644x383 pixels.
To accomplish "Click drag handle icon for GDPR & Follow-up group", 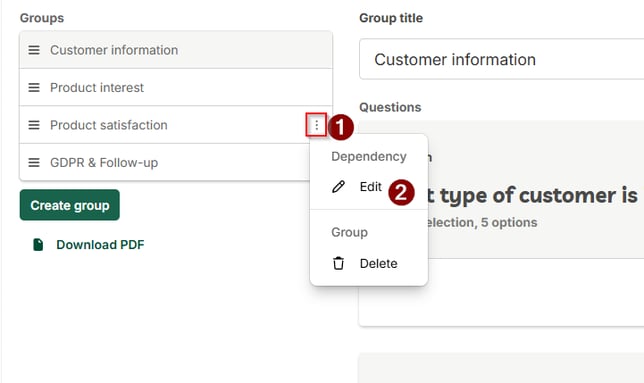I will pyautogui.click(x=34, y=163).
